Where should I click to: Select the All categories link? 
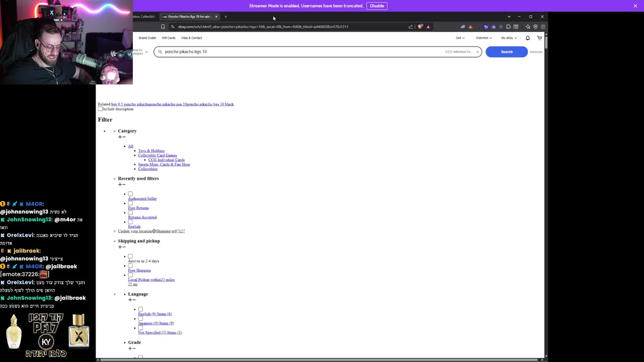pos(131,146)
